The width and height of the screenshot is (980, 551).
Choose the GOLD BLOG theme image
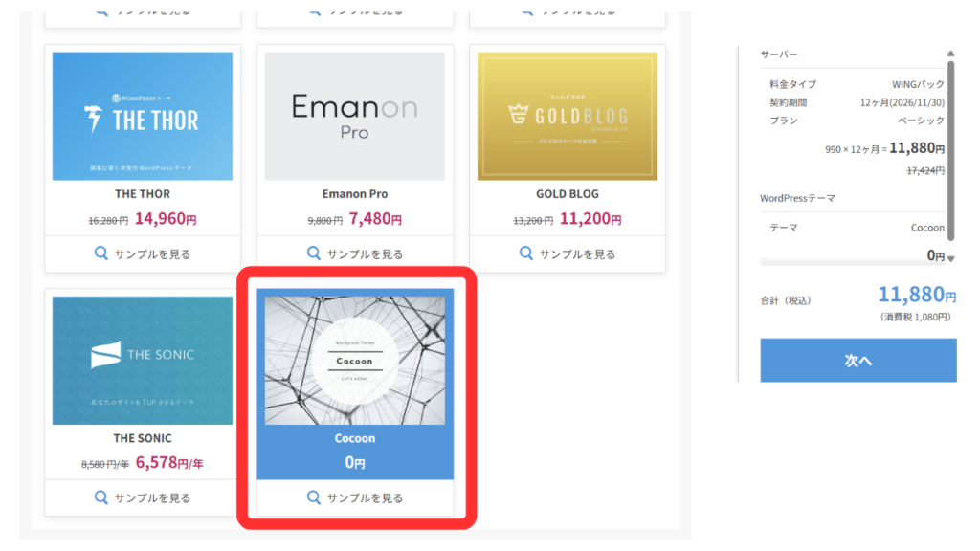[568, 116]
